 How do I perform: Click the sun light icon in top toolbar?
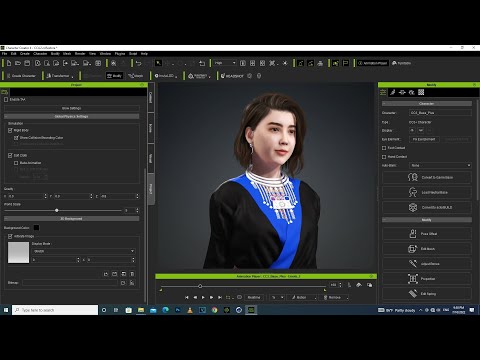pos(285,63)
